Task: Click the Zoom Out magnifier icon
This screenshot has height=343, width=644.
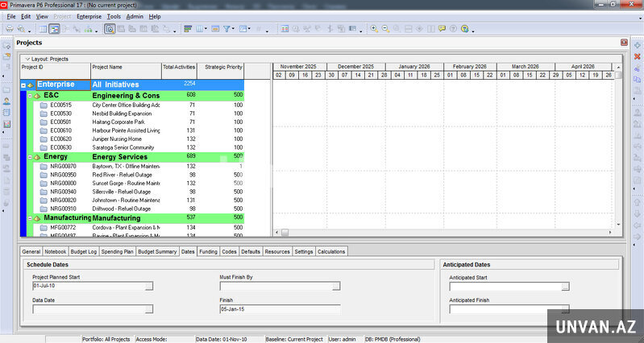Action: click(x=385, y=28)
